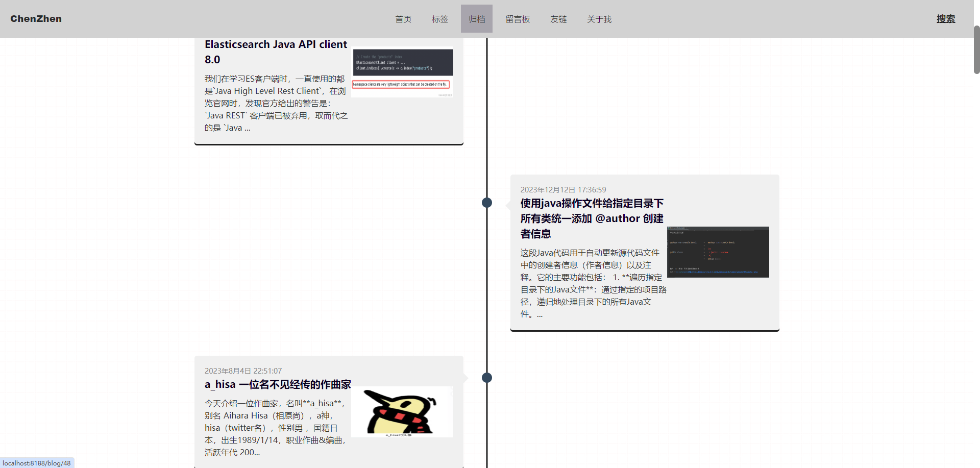Image resolution: width=980 pixels, height=468 pixels.
Task: Click the Elasticsearch post excerpt text
Action: [x=276, y=103]
